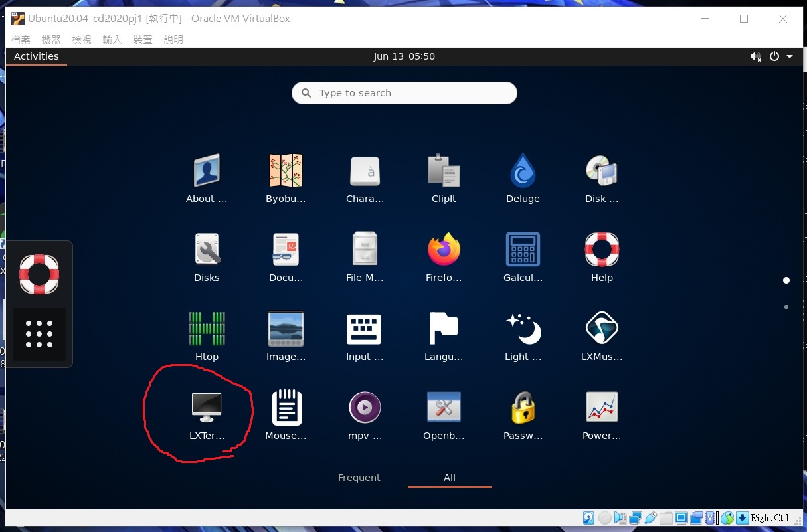This screenshot has height=532, width=807.
Task: Launch LXMusic player
Action: [x=602, y=329]
